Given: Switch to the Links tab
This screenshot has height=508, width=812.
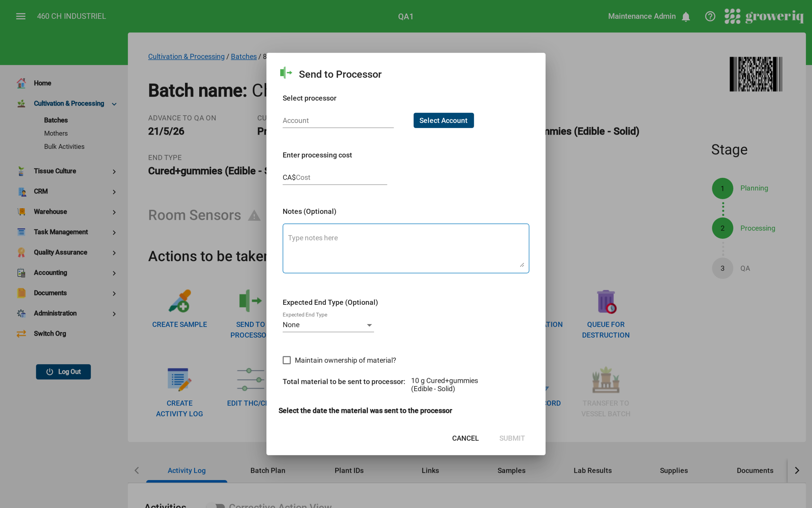Looking at the screenshot, I should point(430,470).
